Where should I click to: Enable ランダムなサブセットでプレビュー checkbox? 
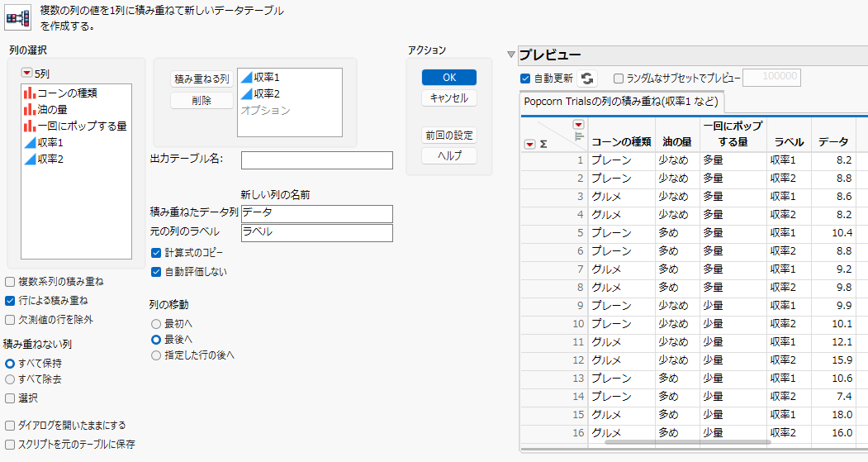click(619, 79)
